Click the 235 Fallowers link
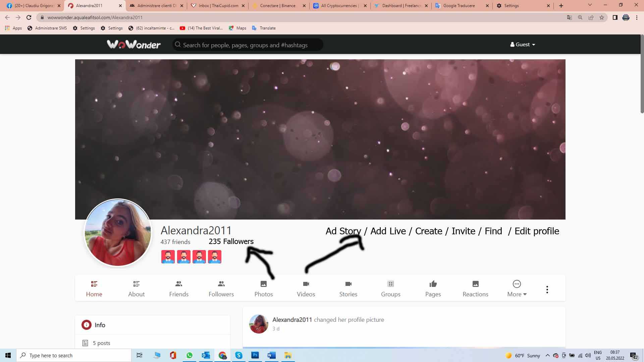This screenshot has width=644, height=362. click(x=231, y=241)
